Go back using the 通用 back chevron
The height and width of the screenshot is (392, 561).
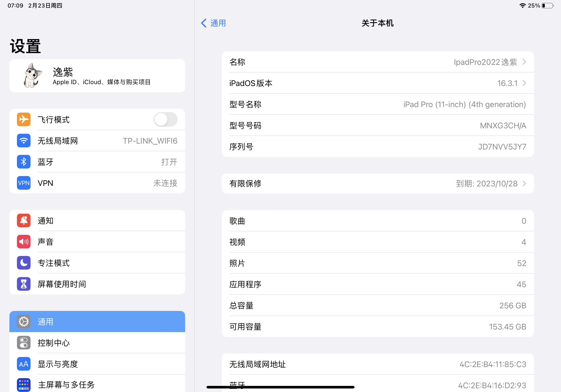click(x=204, y=23)
